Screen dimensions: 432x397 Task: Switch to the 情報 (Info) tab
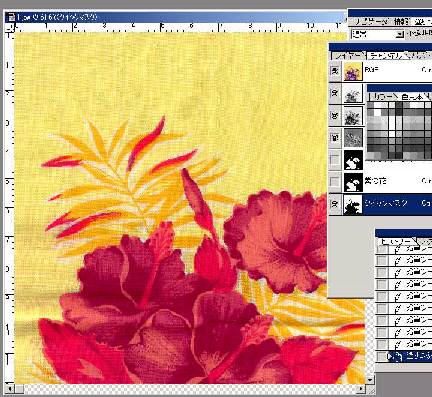(x=401, y=22)
